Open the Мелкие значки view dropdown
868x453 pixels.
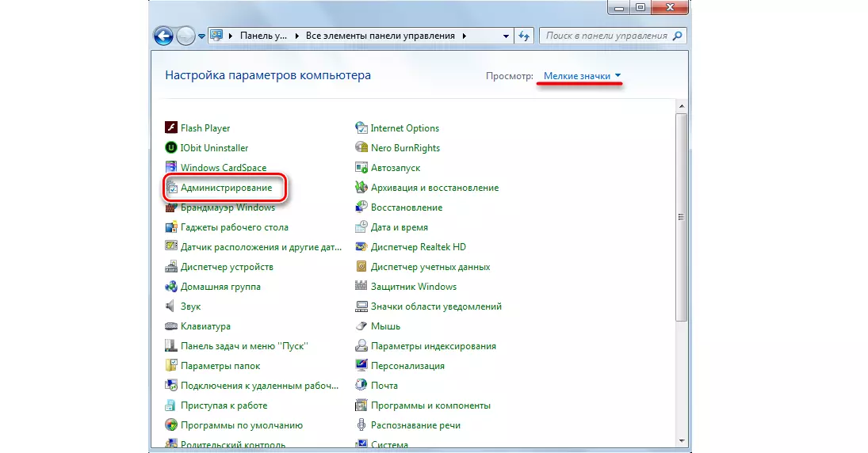click(581, 76)
